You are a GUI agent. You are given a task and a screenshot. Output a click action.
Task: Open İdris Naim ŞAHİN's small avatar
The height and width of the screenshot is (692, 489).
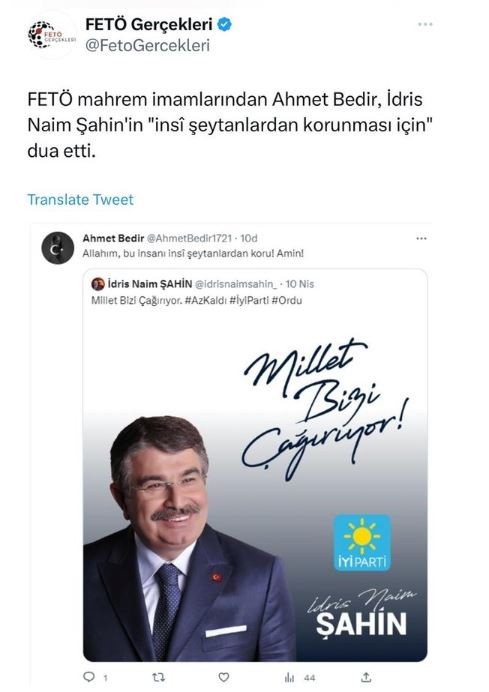pos(98,284)
